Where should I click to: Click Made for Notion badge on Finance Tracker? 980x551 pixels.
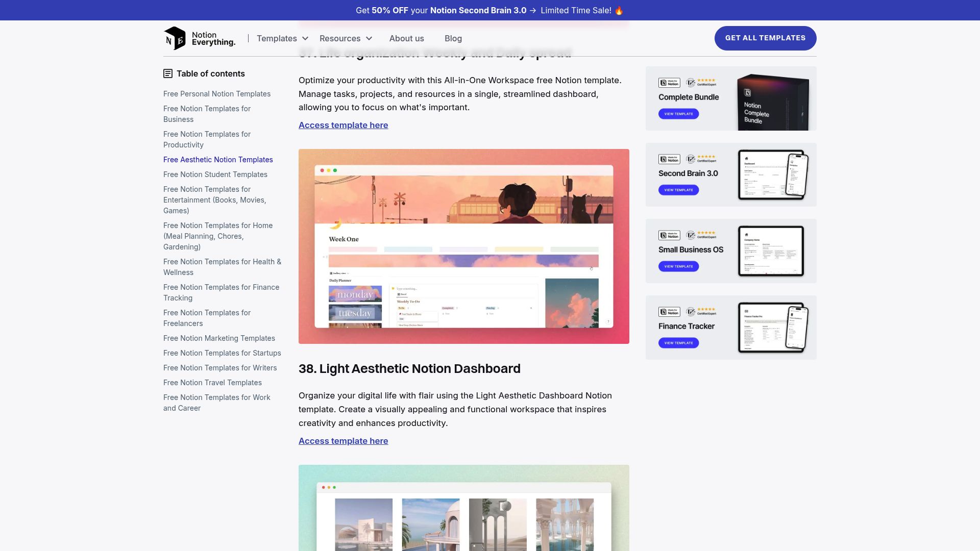[669, 312]
